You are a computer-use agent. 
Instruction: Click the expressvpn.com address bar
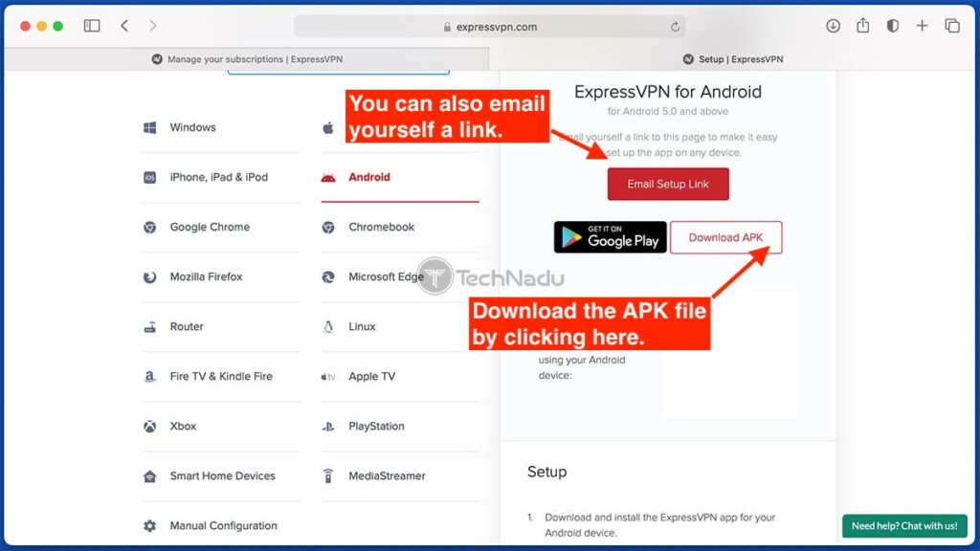pyautogui.click(x=489, y=27)
